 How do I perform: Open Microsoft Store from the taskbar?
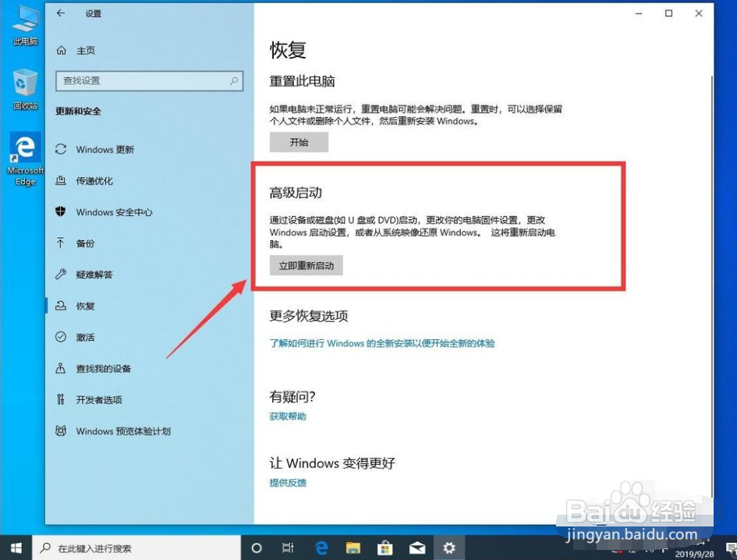tap(385, 548)
